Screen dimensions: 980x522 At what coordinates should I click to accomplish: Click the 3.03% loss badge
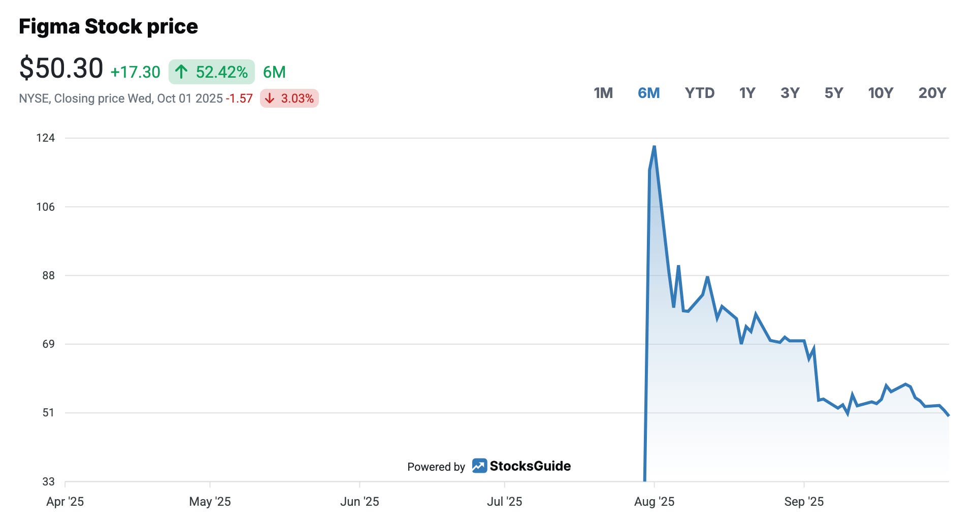(288, 99)
